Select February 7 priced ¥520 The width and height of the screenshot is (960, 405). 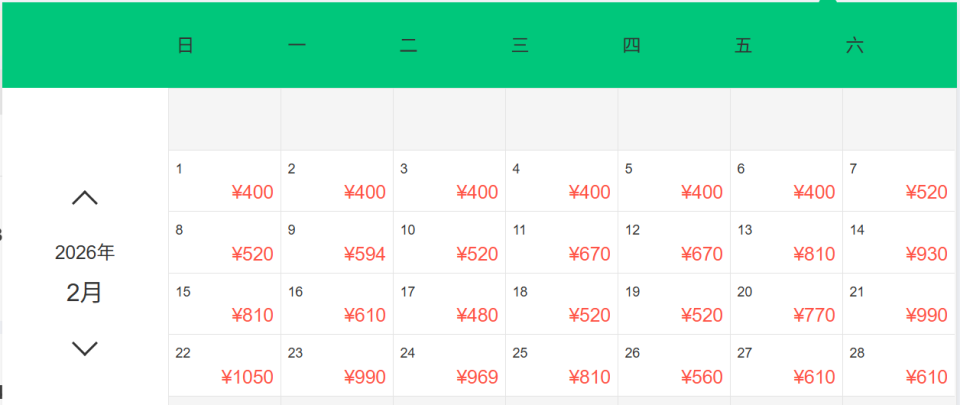coord(899,181)
